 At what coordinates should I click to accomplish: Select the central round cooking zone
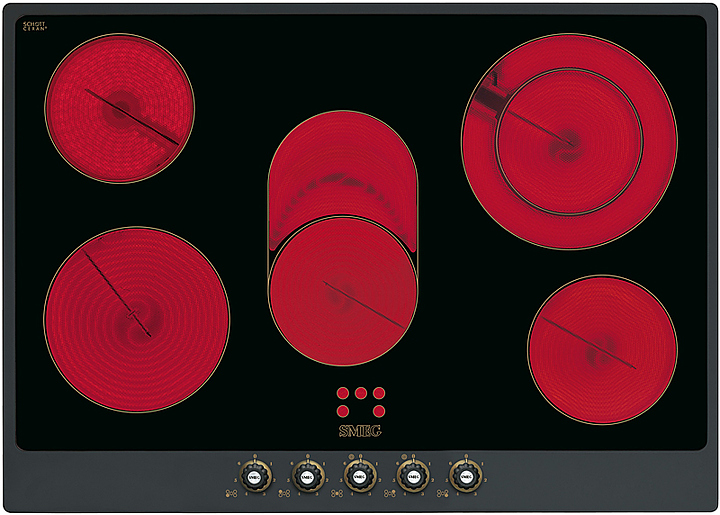(343, 291)
